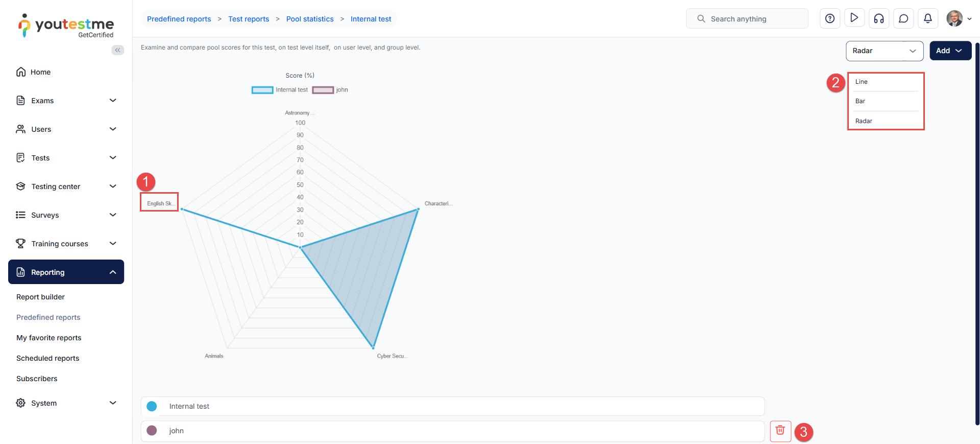Click the Tests clipboard icon
Image resolution: width=980 pixels, height=444 pixels.
point(21,158)
